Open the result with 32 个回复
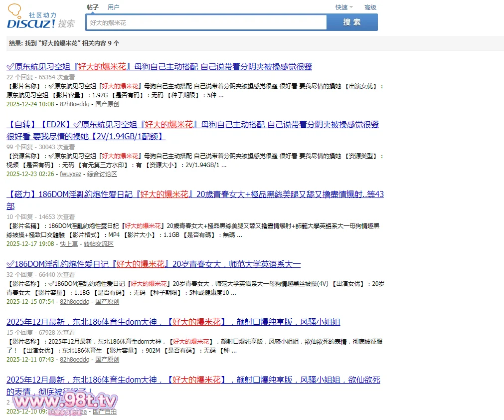This screenshot has height=420, width=504. tap(154, 264)
